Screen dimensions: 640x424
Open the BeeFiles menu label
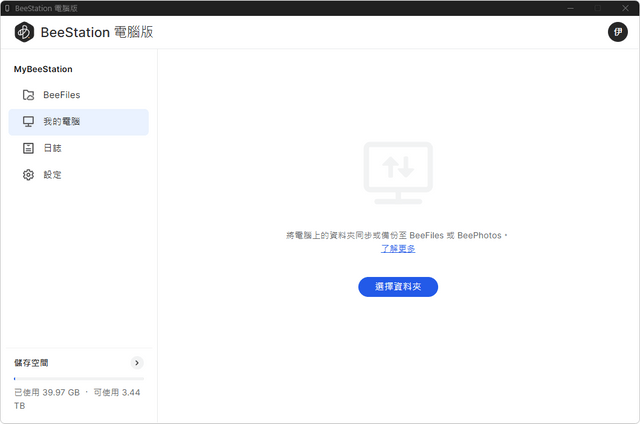pyautogui.click(x=62, y=95)
